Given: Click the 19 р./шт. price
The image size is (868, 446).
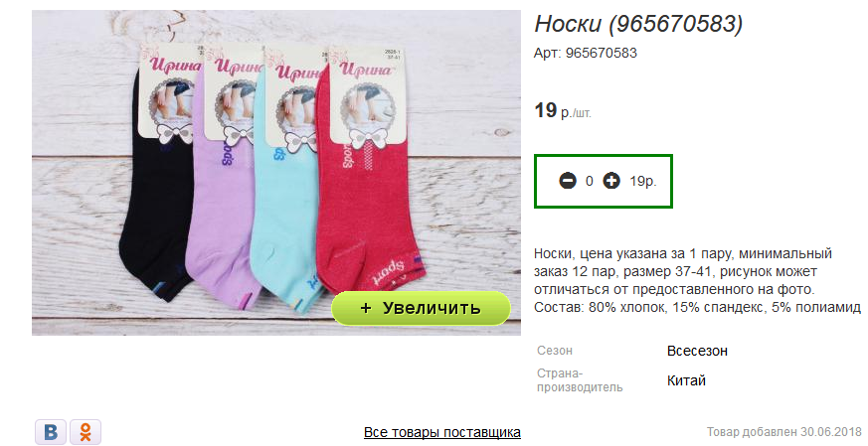Looking at the screenshot, I should coord(563,110).
